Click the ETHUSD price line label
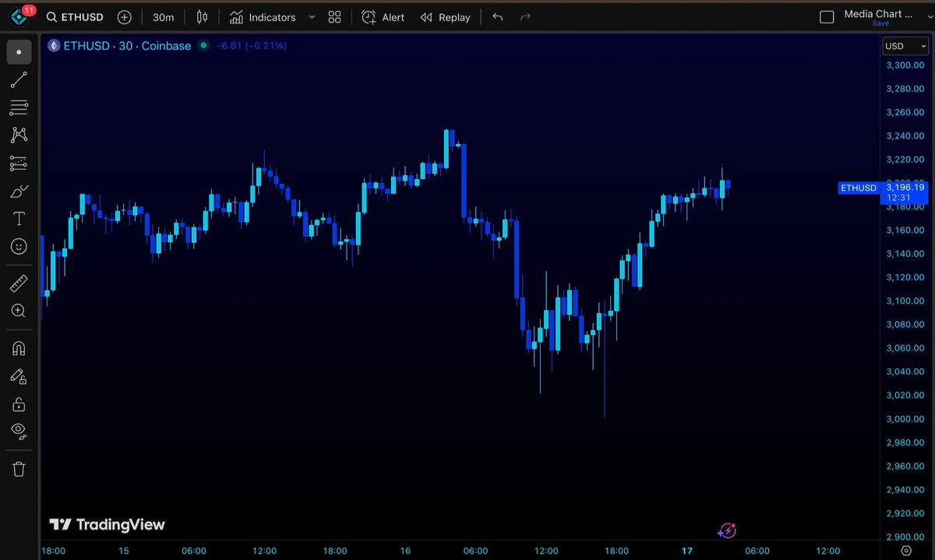Viewport: 935px width, 560px height. click(x=858, y=188)
